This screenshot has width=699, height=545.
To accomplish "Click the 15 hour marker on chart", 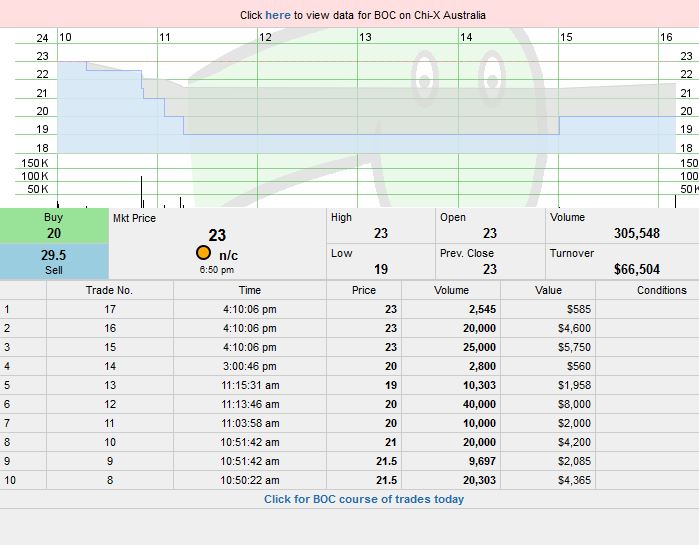I will click(x=566, y=37).
